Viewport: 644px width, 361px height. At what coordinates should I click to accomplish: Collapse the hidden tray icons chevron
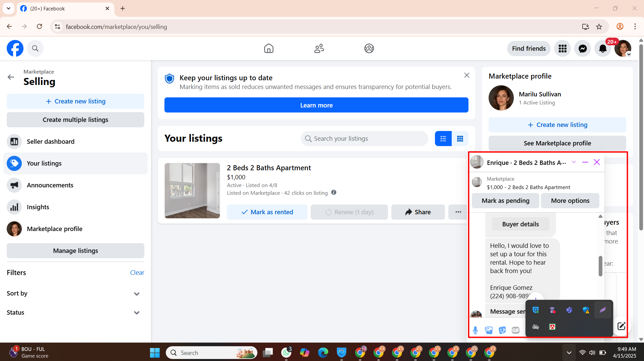click(569, 353)
